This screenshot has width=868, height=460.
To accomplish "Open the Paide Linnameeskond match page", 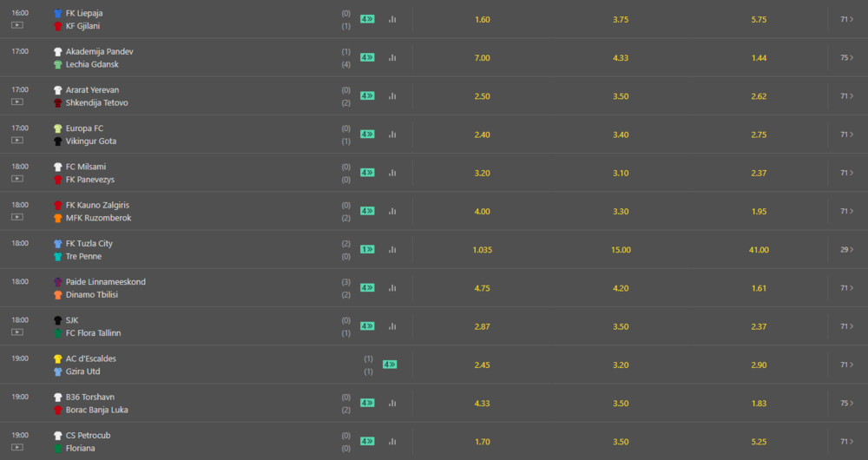I will (x=106, y=282).
